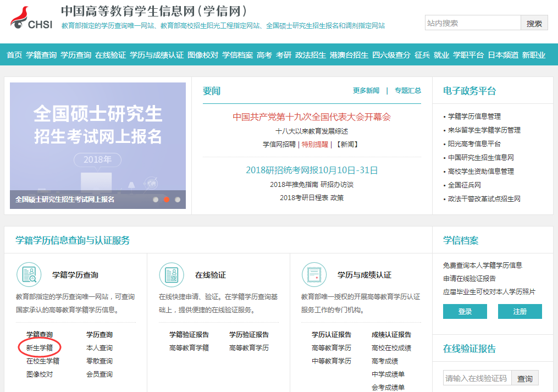Open 新职业 navigation item
The height and width of the screenshot is (392, 558).
534,55
